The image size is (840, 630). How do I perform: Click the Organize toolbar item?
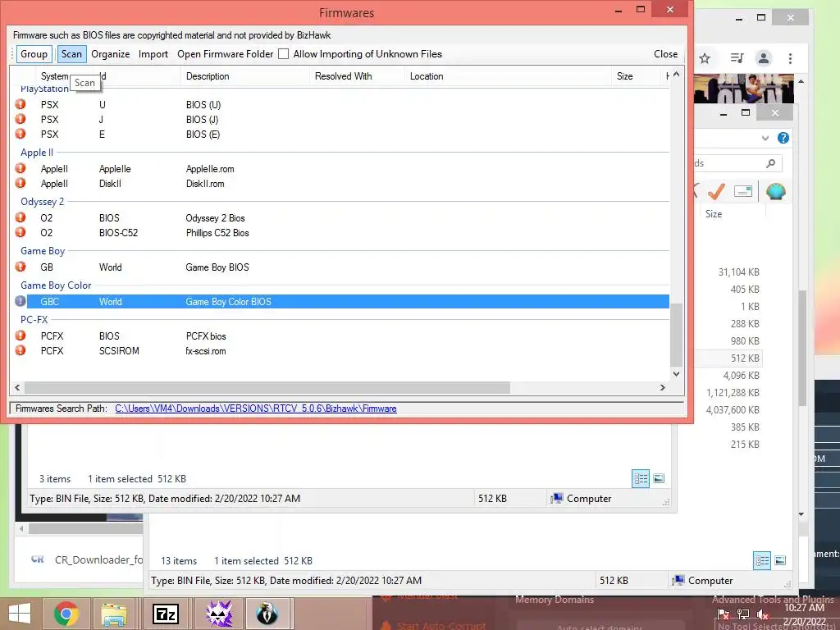tap(111, 53)
